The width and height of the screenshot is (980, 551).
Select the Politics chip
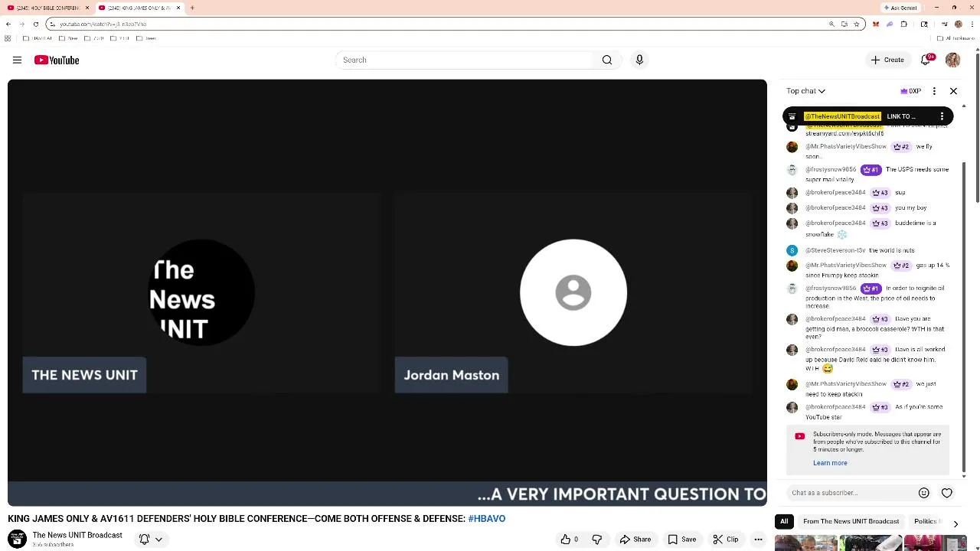pyautogui.click(x=926, y=521)
